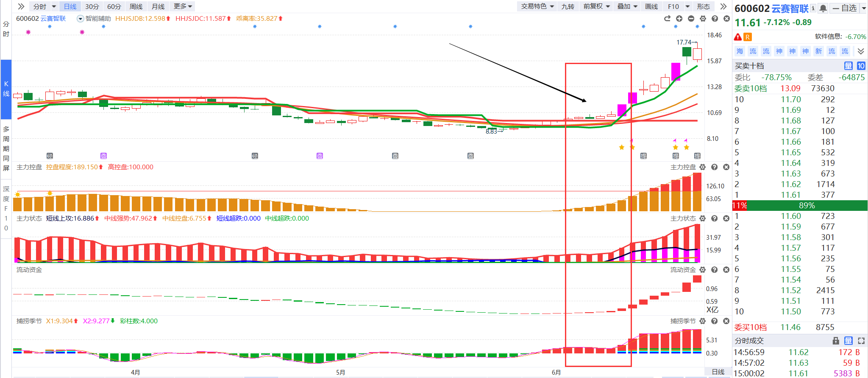Toggle 画线 drawing mode button
The width and height of the screenshot is (868, 378).
point(651,6)
